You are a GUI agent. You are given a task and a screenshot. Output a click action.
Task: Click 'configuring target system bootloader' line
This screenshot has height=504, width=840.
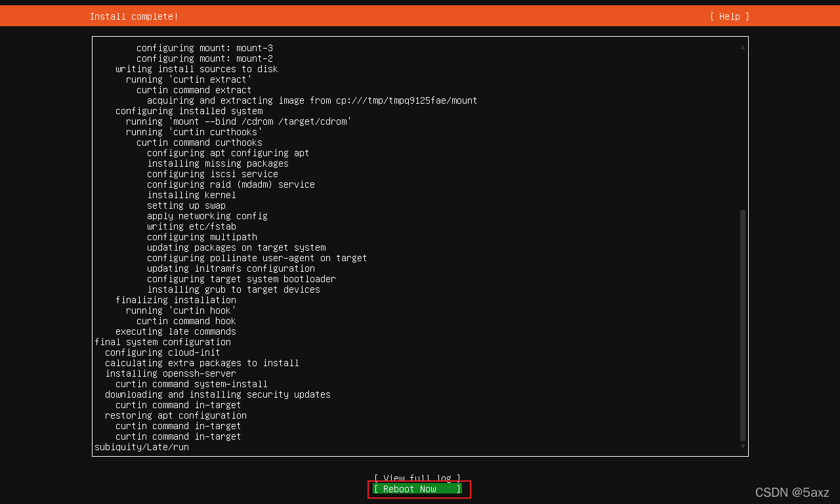[241, 279]
